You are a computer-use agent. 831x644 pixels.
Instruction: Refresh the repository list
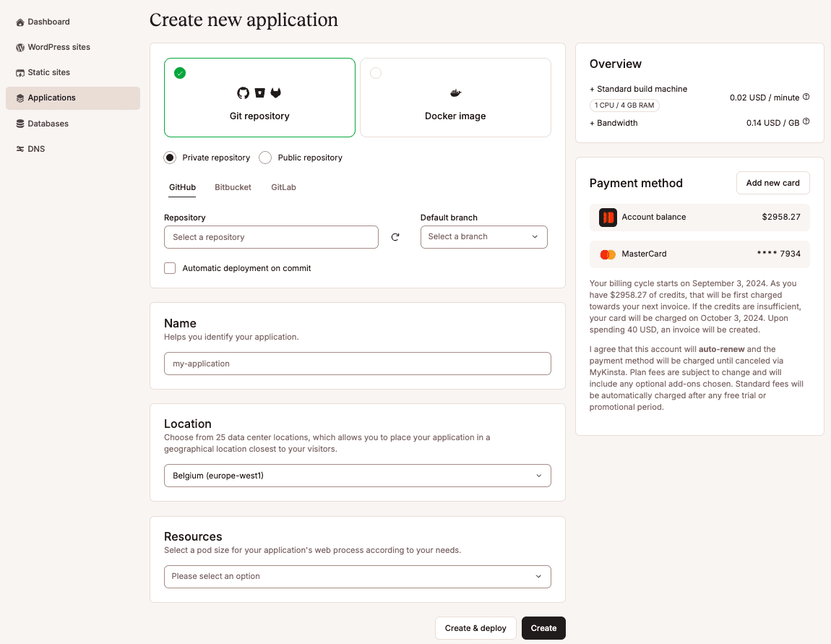pos(395,236)
